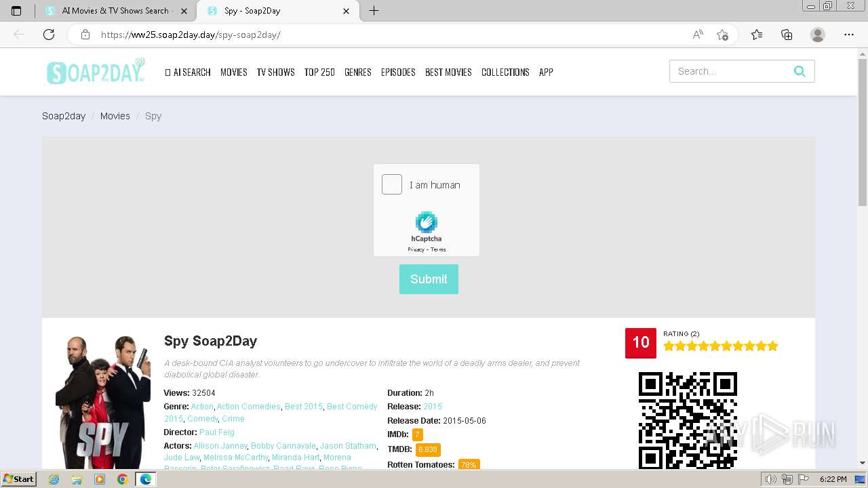
Task: Click the Submit button
Action: tap(429, 279)
